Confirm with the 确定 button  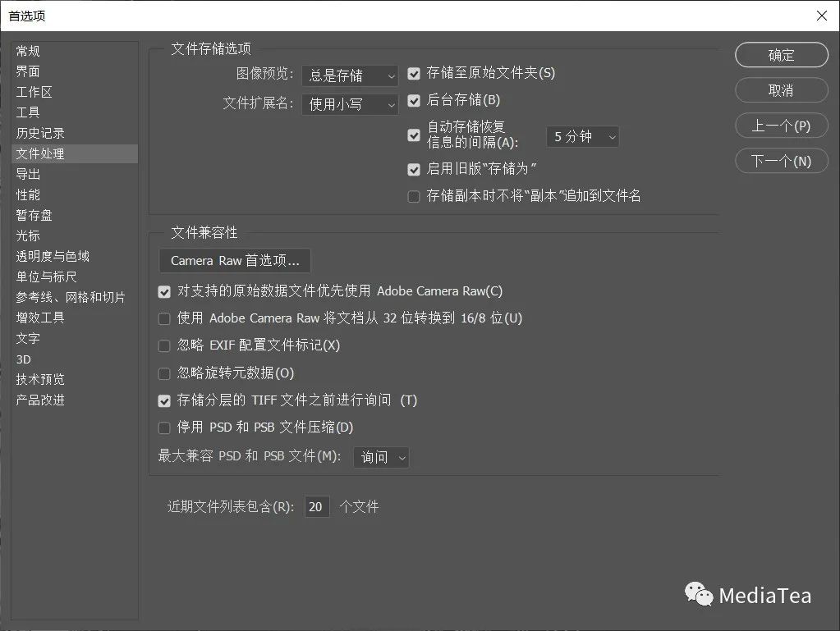782,55
